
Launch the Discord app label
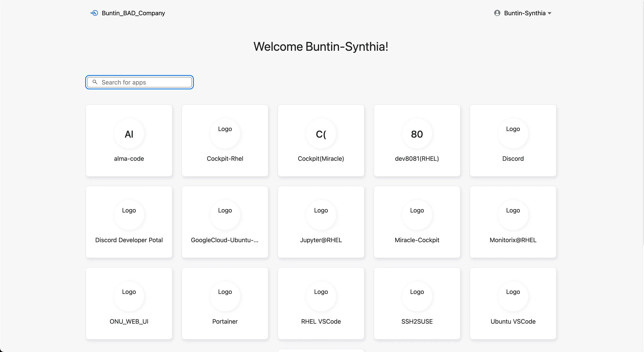pos(513,159)
